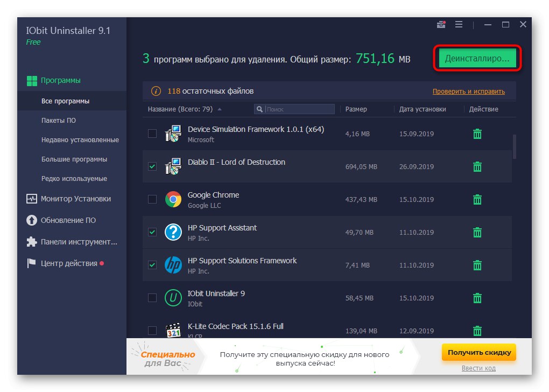Click the 58,45 MB size value
This screenshot has width=549, height=392.
(359, 298)
